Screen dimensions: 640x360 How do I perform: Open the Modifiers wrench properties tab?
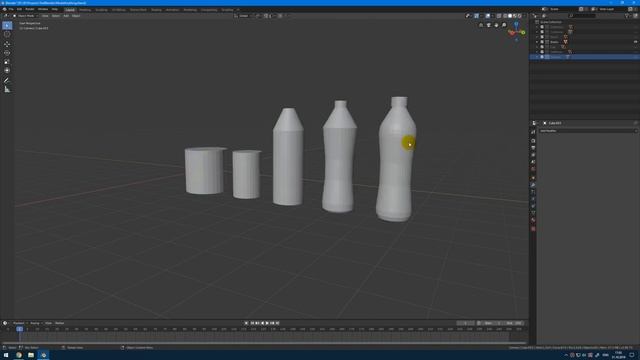tap(533, 185)
